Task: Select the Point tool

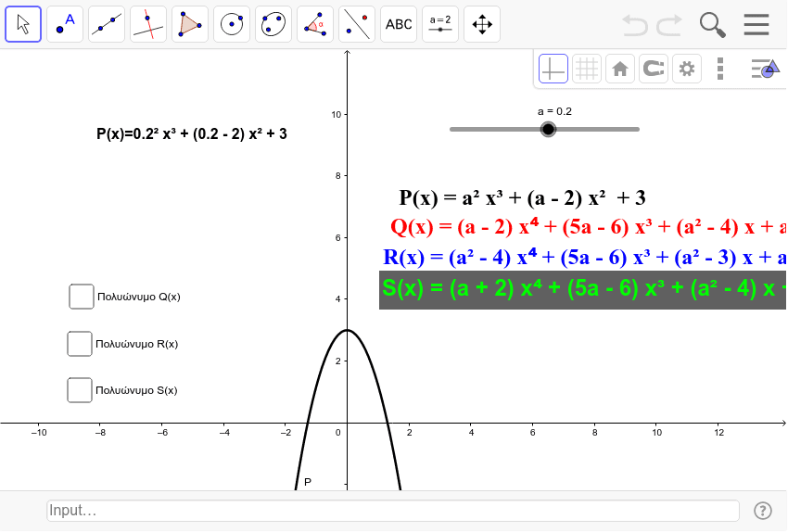Action: point(65,24)
